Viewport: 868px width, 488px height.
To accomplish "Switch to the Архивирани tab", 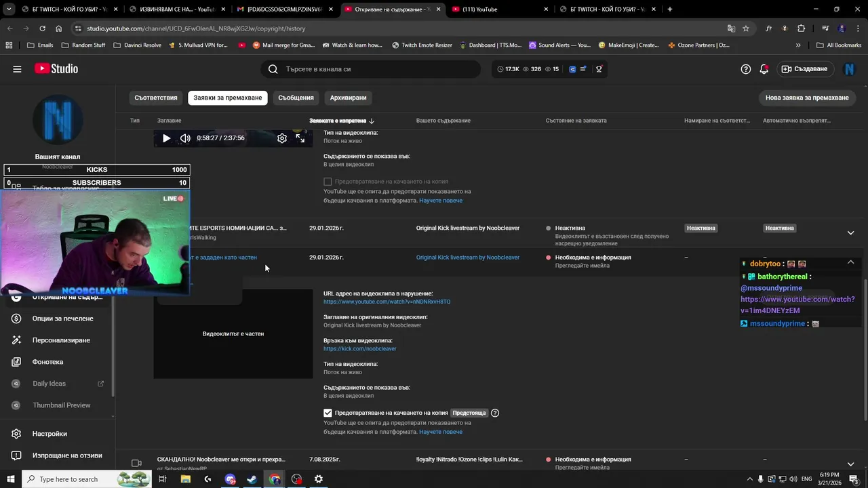I will click(349, 98).
